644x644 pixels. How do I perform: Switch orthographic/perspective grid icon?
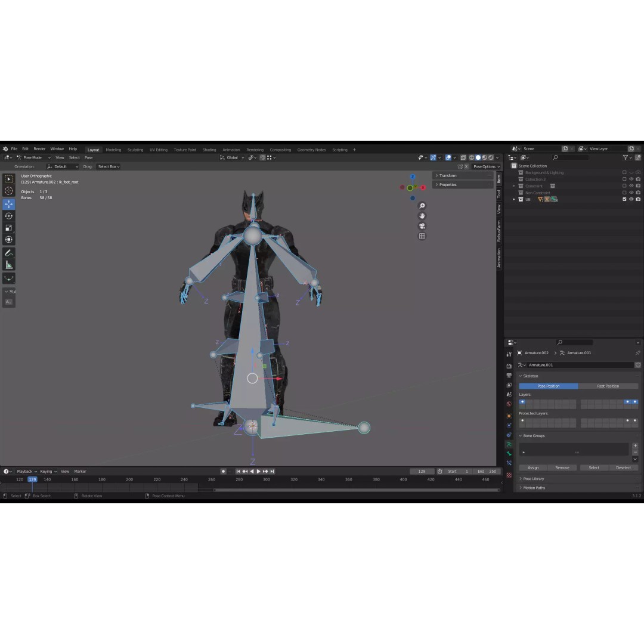click(422, 236)
